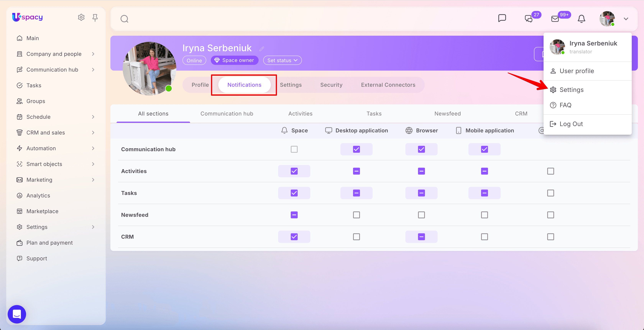Open messenger chats icon with badge 27
The width and height of the screenshot is (644, 330).
point(528,18)
